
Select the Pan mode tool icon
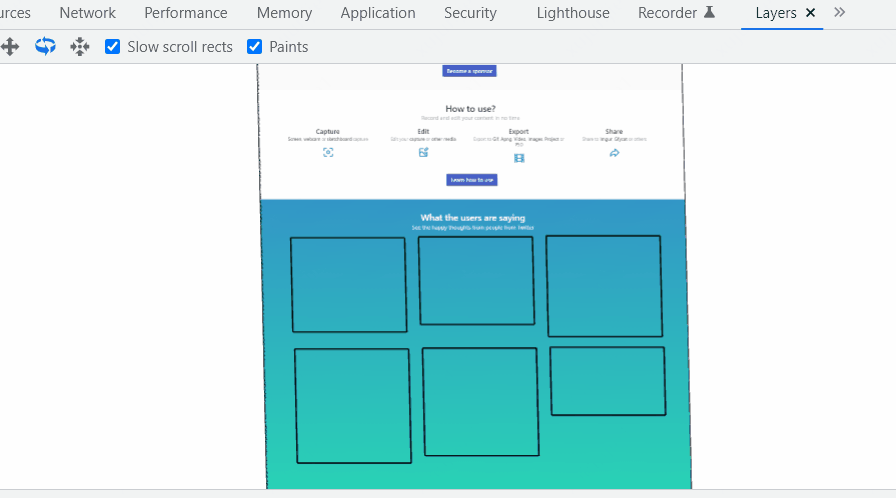pyautogui.click(x=10, y=47)
